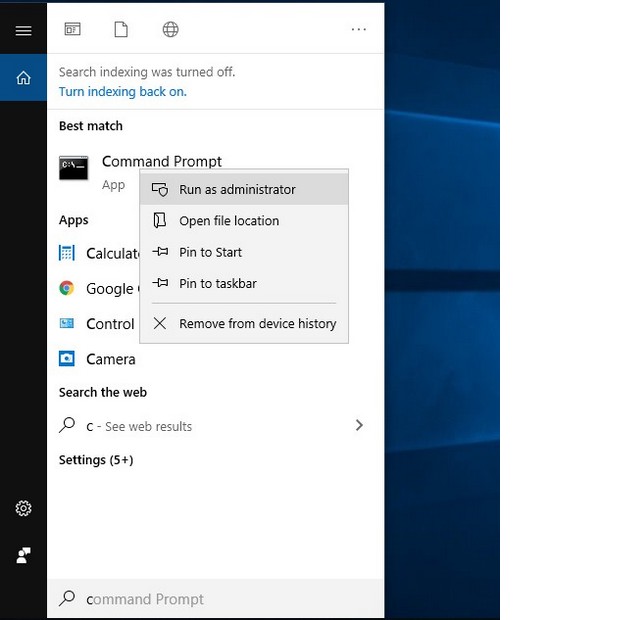Click the Calculator app icon

(x=67, y=253)
